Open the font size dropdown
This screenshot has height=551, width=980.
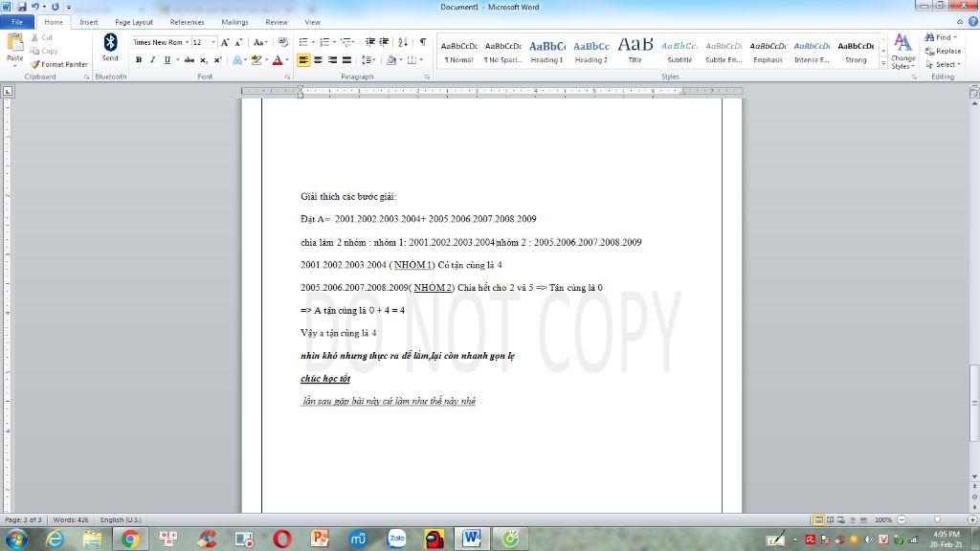[x=213, y=42]
